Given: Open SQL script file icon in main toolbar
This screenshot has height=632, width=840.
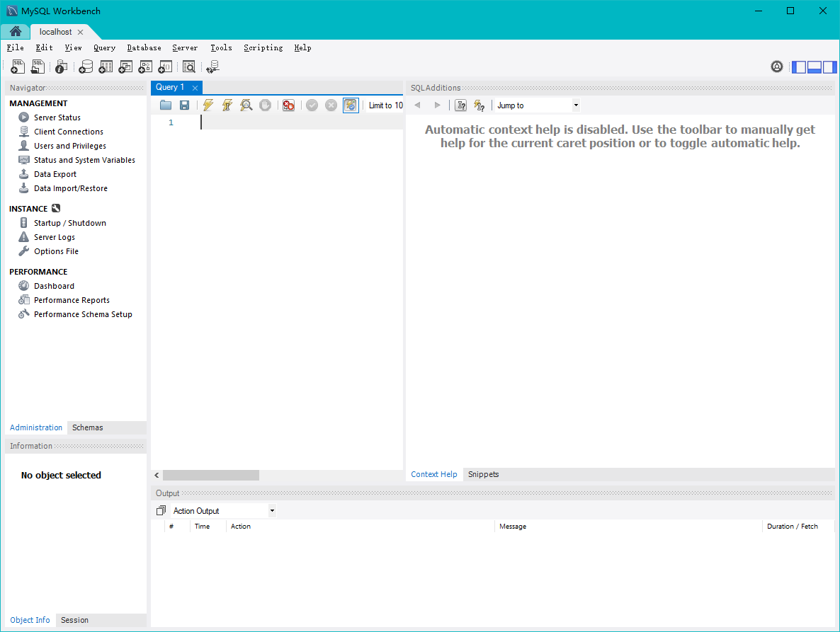Looking at the screenshot, I should 38,67.
